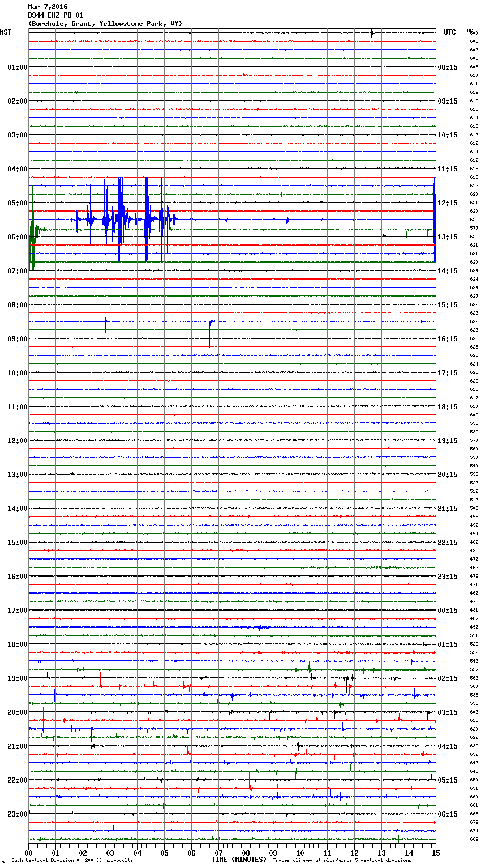Select the 23:00 MST time label
Screen dimensions: 481x868
pyautogui.click(x=18, y=814)
